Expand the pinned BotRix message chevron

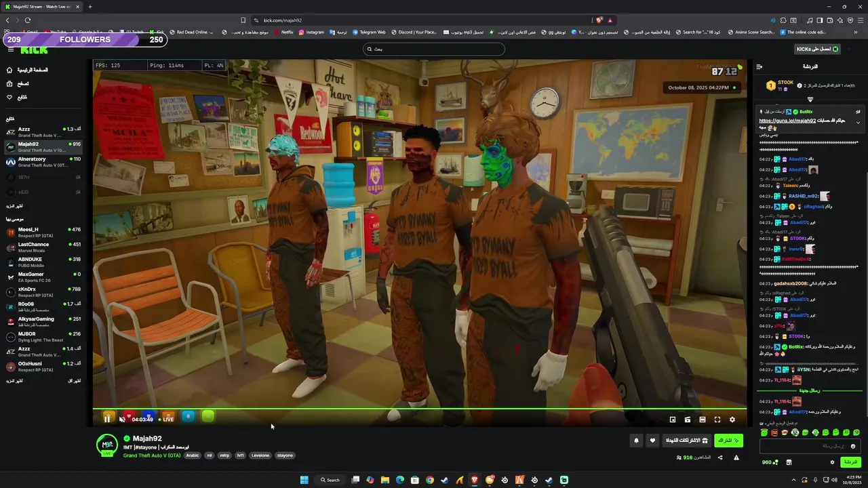[858, 123]
